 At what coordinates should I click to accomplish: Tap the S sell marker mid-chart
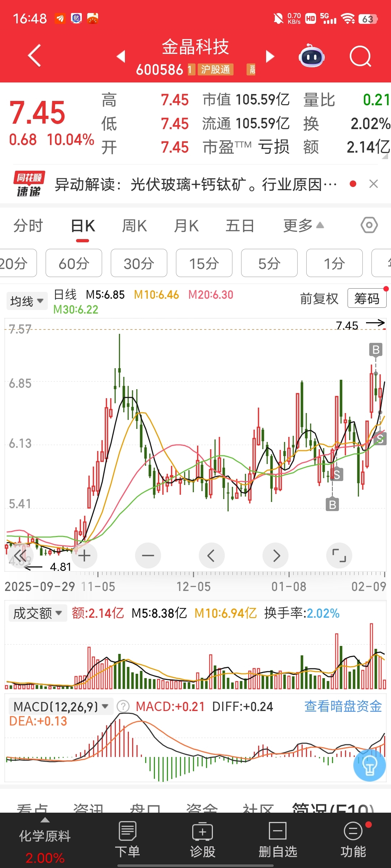click(x=337, y=475)
